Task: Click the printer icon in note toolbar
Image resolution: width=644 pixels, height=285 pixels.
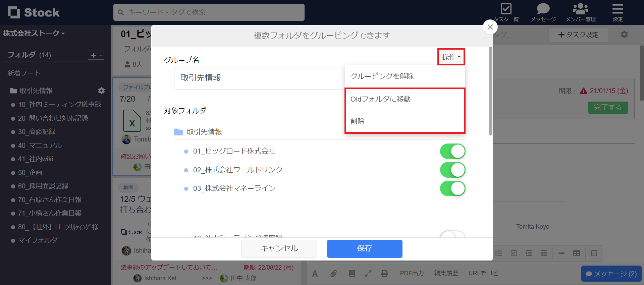Action: coord(384,274)
